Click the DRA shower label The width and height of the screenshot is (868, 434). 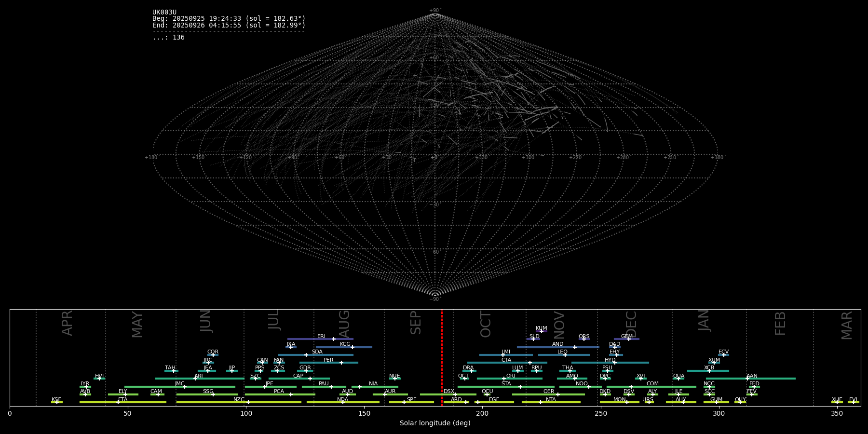(x=468, y=368)
